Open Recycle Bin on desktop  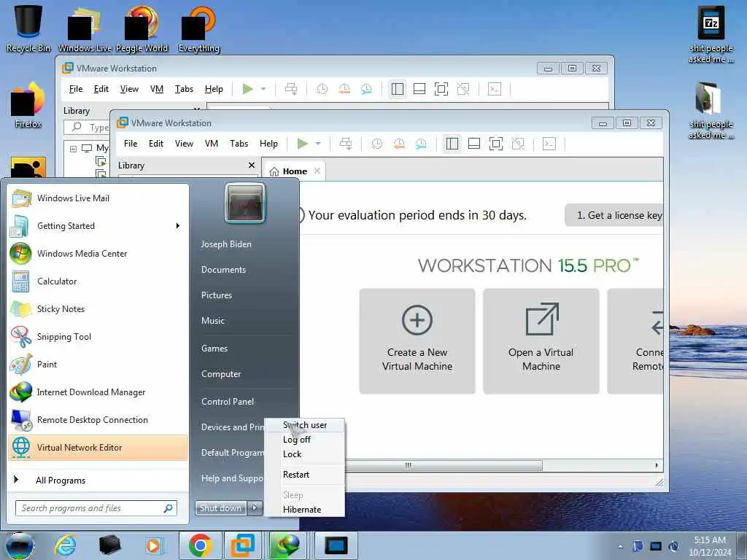point(28,28)
